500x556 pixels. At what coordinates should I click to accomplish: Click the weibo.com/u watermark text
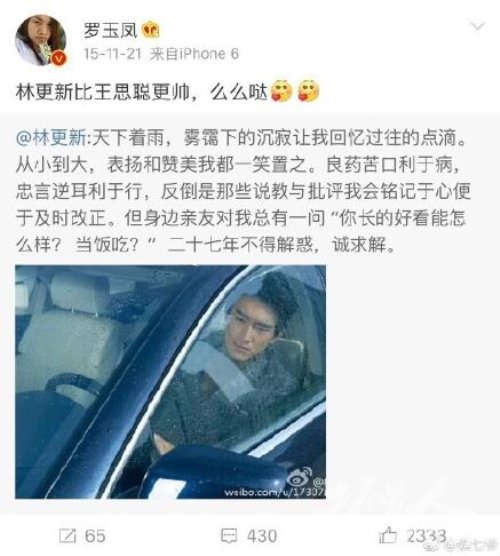275,492
